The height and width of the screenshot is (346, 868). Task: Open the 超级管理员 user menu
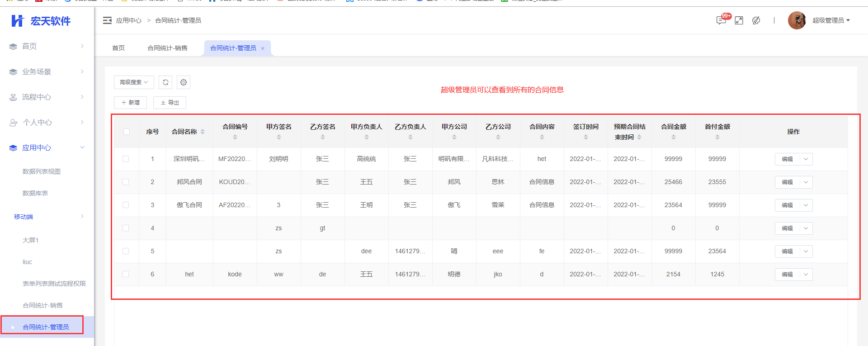pos(831,20)
